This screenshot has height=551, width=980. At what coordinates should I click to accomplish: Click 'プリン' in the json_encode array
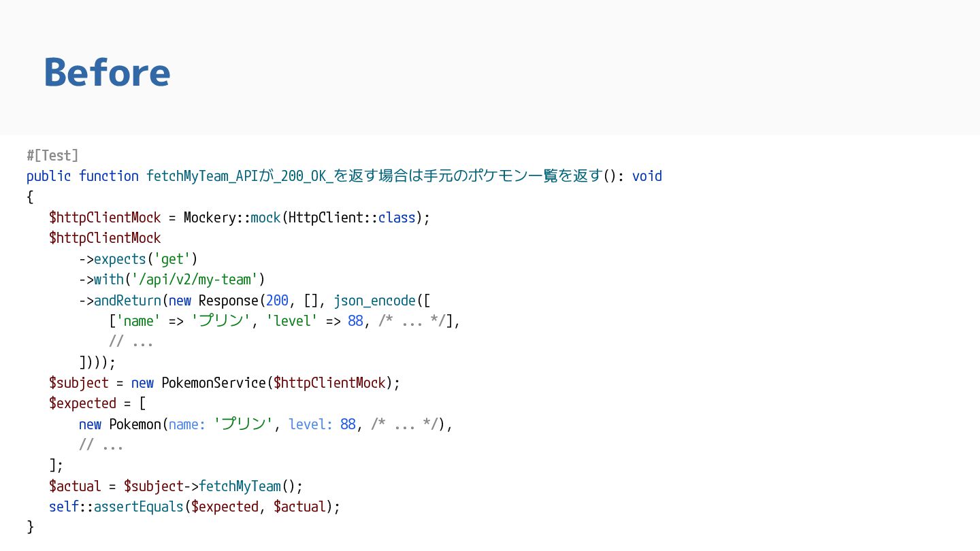(x=220, y=321)
